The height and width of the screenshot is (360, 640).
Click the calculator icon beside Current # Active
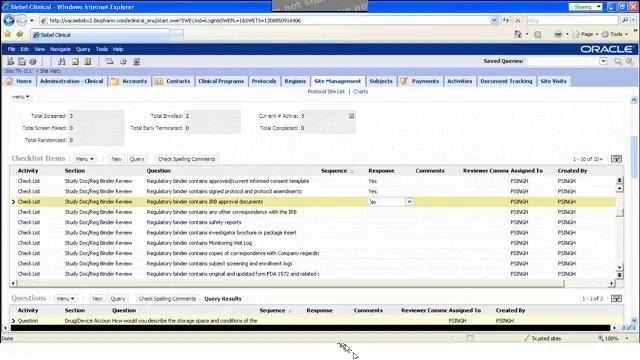(x=351, y=116)
